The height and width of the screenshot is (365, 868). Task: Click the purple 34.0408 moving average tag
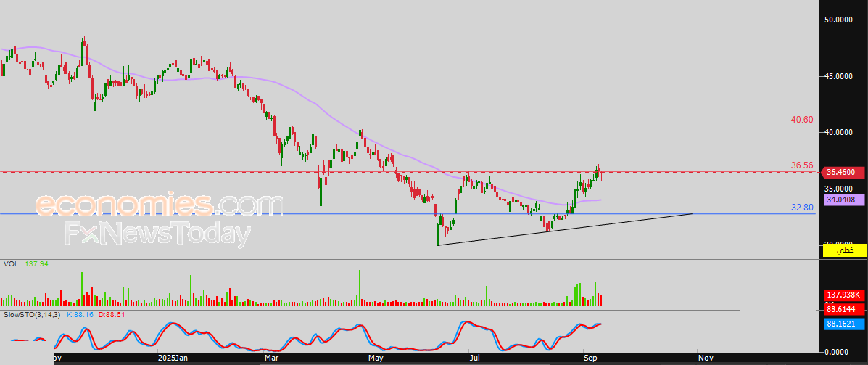pyautogui.click(x=843, y=199)
